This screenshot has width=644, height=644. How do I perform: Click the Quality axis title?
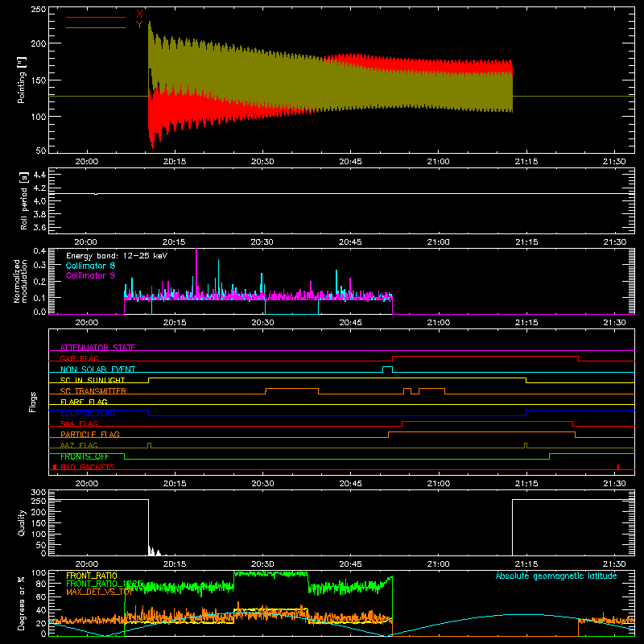click(22, 522)
